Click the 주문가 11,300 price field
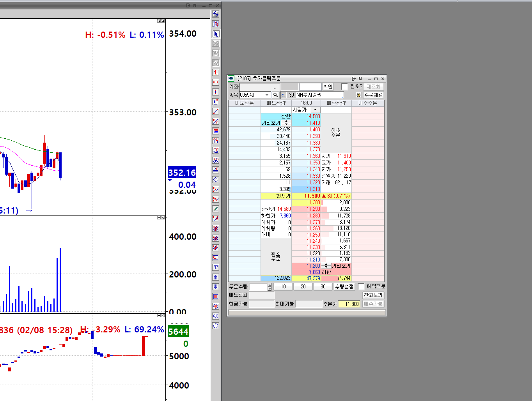Image resolution: width=532 pixels, height=401 pixels. point(349,304)
